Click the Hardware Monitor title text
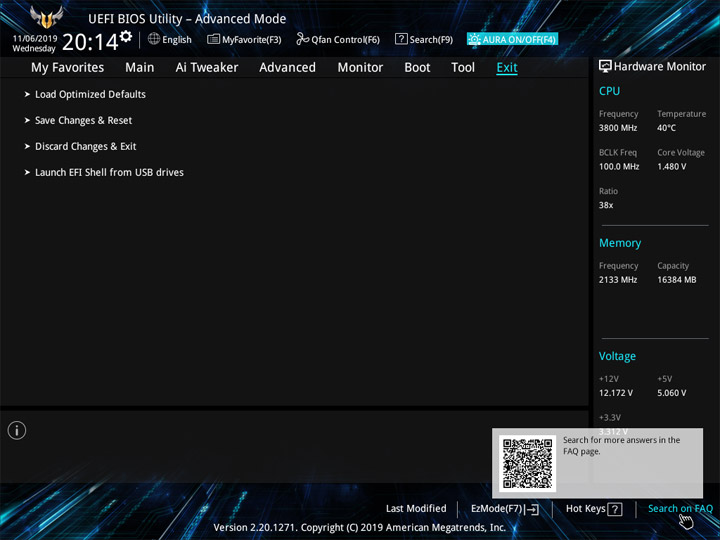Viewport: 720px width, 540px height. pos(660,67)
